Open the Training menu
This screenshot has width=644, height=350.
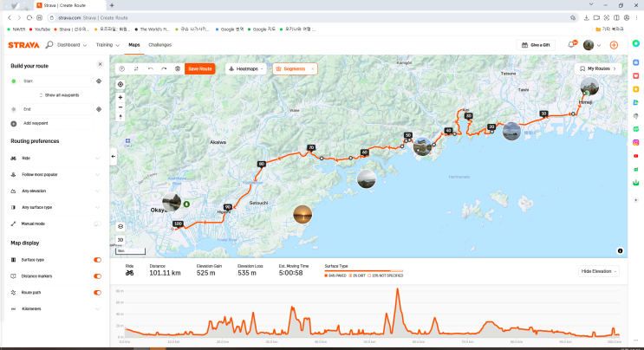click(107, 45)
